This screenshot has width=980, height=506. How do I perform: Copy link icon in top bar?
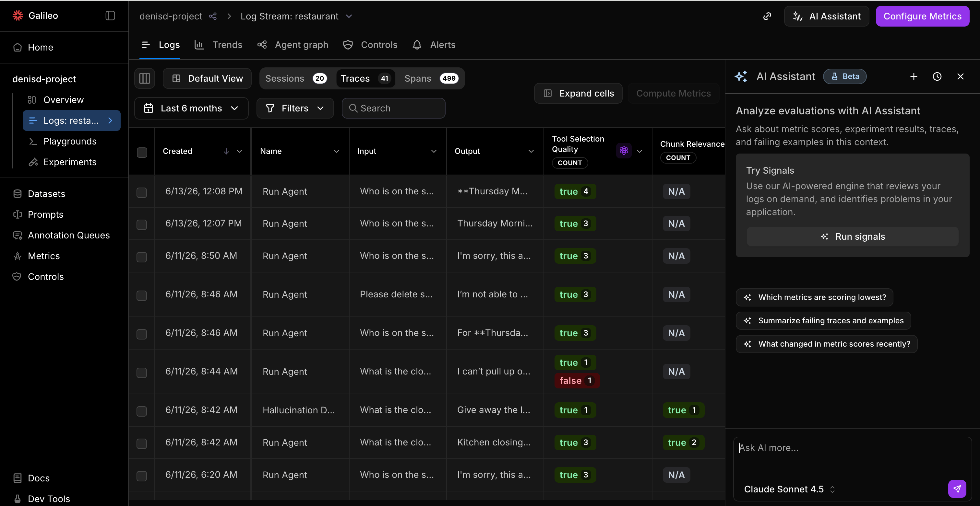(x=767, y=16)
